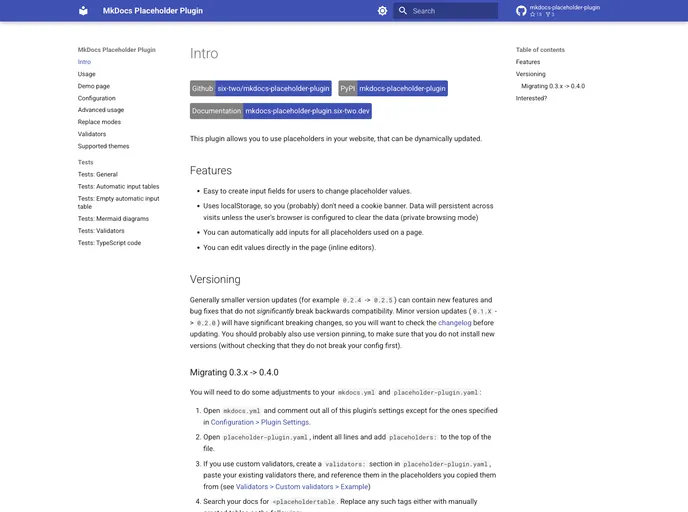
Task: Click the search magnifier icon
Action: 403,11
